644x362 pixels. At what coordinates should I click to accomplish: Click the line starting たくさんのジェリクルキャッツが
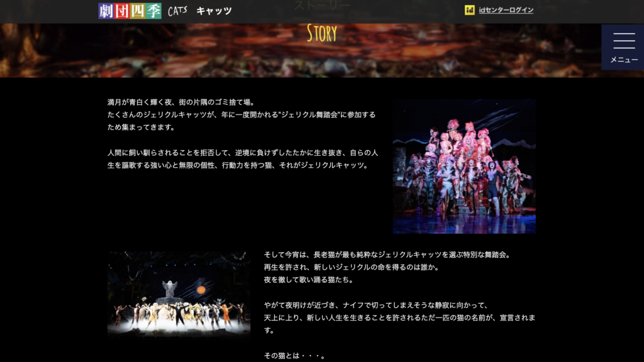pyautogui.click(x=241, y=115)
